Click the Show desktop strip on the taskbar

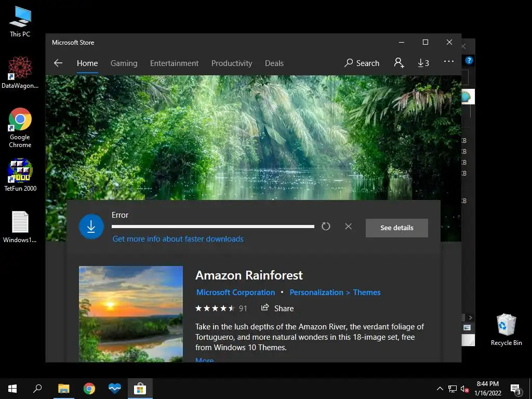pyautogui.click(x=530, y=389)
